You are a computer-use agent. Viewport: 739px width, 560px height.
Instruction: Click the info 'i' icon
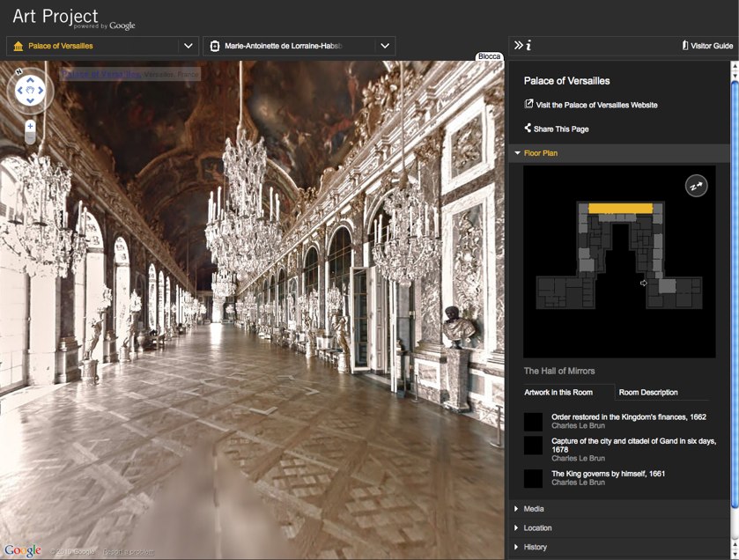528,45
